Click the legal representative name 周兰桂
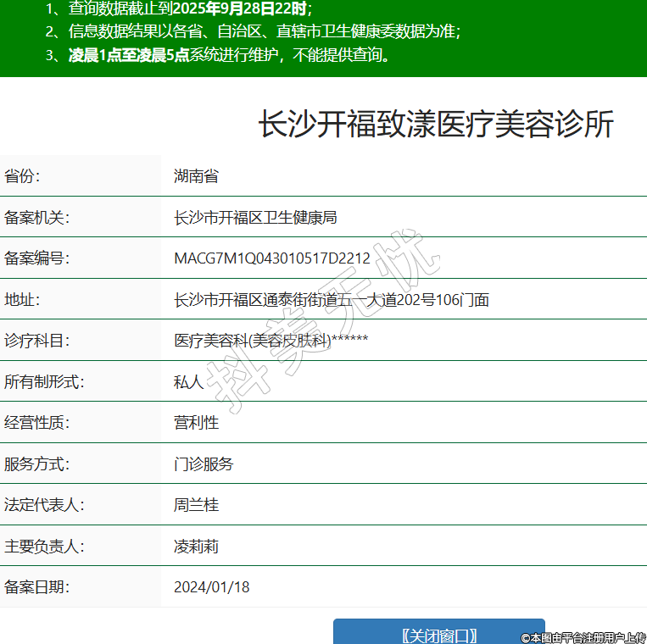The height and width of the screenshot is (644, 647). [x=196, y=505]
